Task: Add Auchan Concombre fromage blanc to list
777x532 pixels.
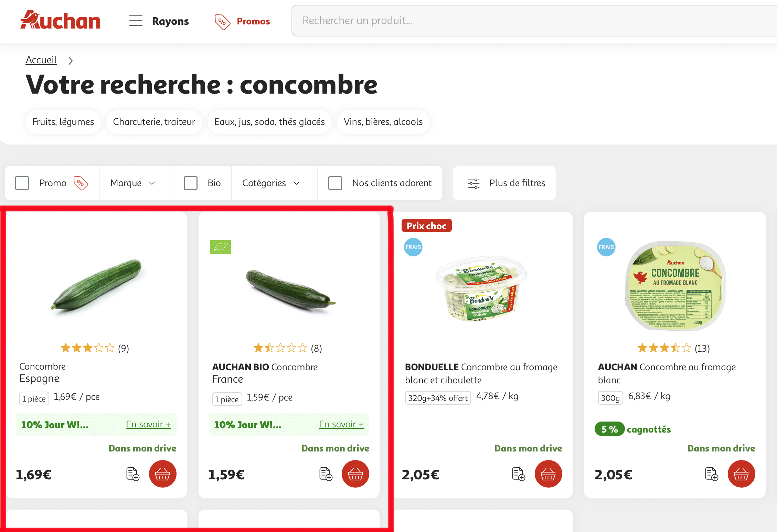Action: pyautogui.click(x=711, y=474)
